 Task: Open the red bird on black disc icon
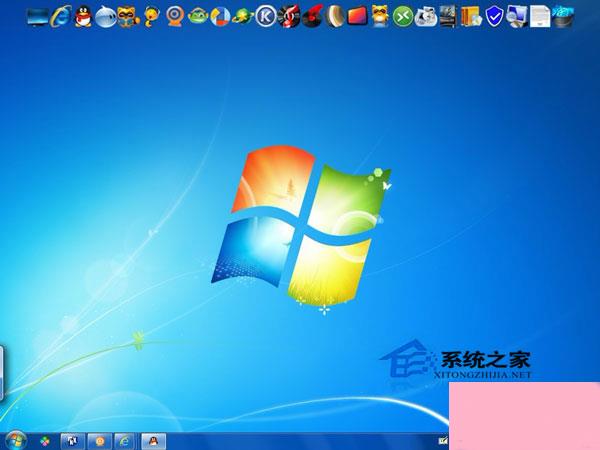click(x=312, y=17)
